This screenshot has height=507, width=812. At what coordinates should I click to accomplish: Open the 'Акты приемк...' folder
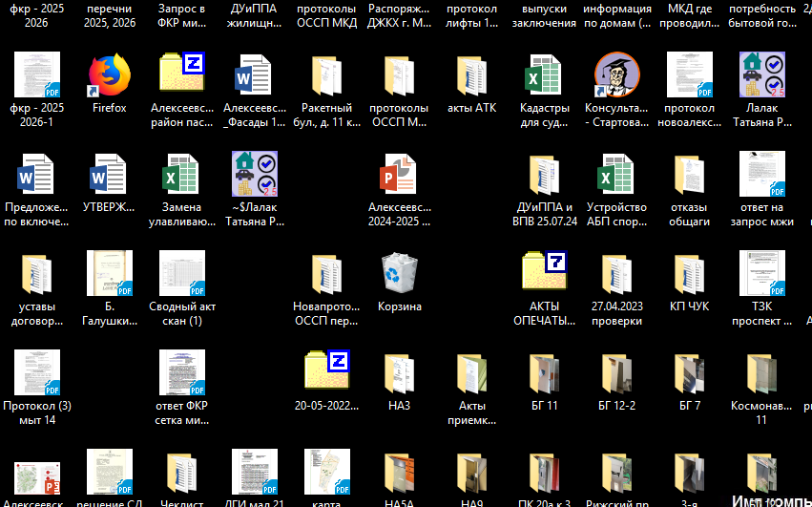471,372
